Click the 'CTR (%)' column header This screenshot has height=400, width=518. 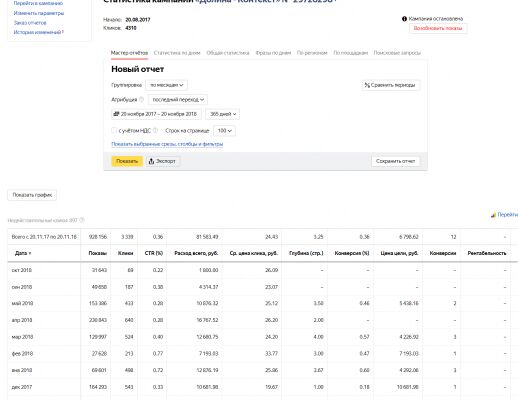click(154, 253)
